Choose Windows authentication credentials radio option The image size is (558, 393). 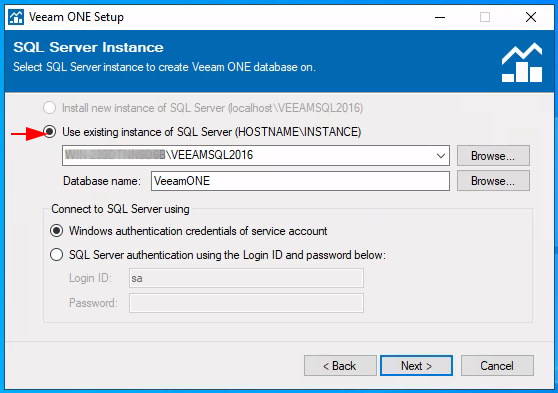point(56,231)
